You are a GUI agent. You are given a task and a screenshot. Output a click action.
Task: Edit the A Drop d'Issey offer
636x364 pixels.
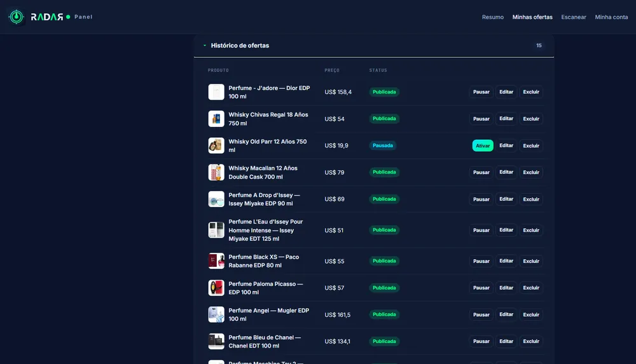[x=506, y=199]
